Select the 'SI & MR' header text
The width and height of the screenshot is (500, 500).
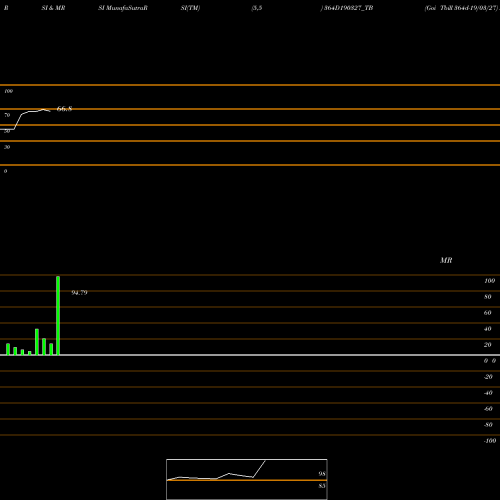[53, 8]
